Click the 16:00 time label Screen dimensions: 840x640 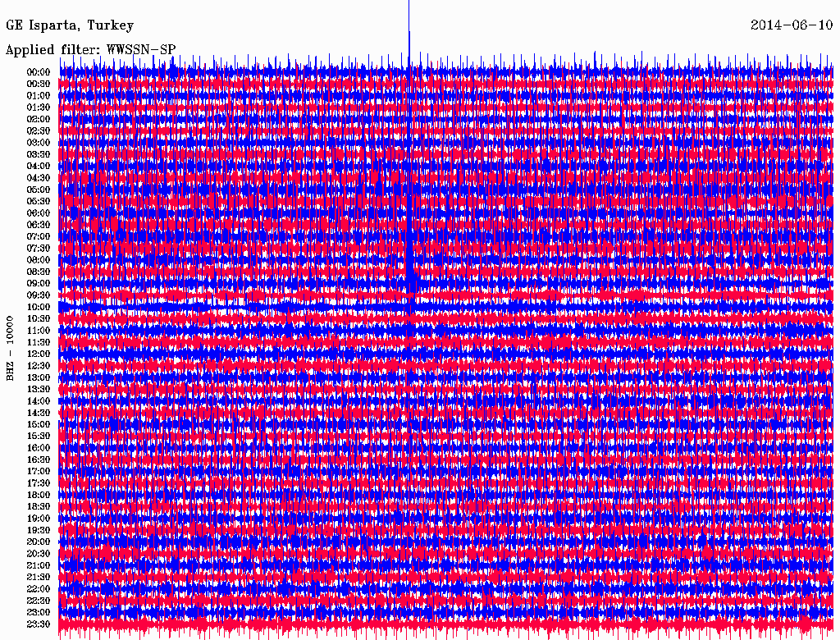[x=39, y=448]
